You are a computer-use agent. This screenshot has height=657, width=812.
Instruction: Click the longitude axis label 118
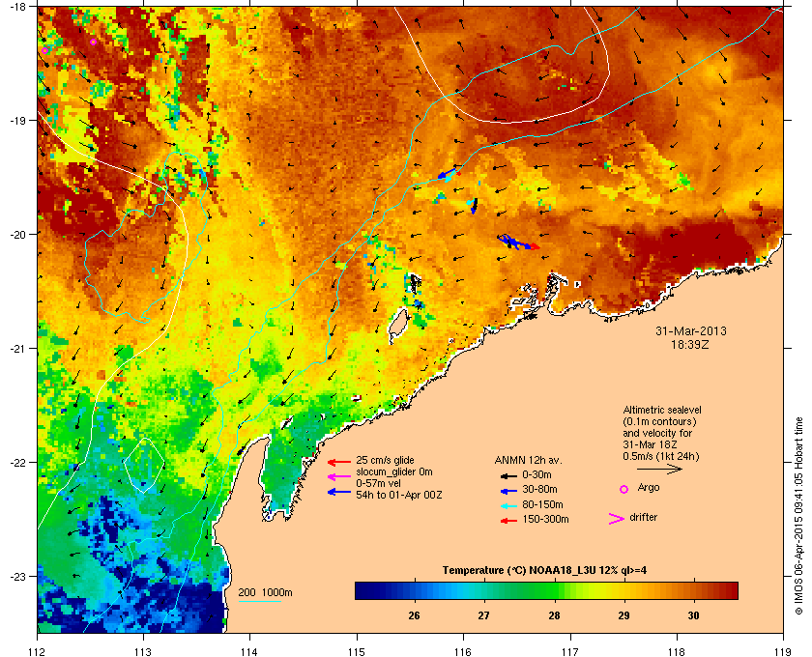point(677,651)
